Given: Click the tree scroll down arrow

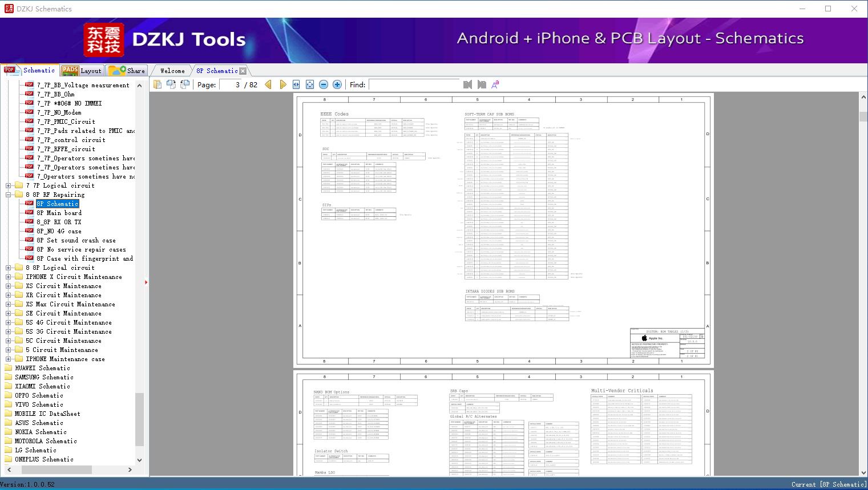Looking at the screenshot, I should coord(139,460).
